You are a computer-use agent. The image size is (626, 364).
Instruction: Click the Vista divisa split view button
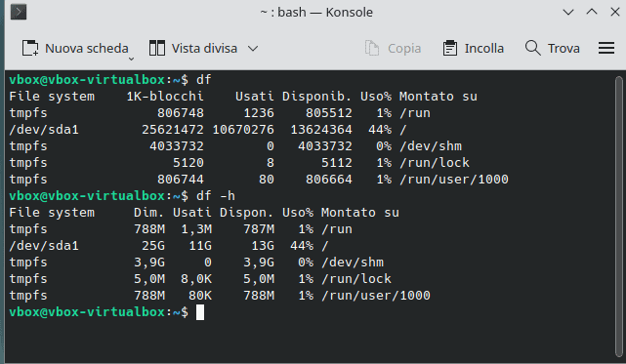point(193,48)
